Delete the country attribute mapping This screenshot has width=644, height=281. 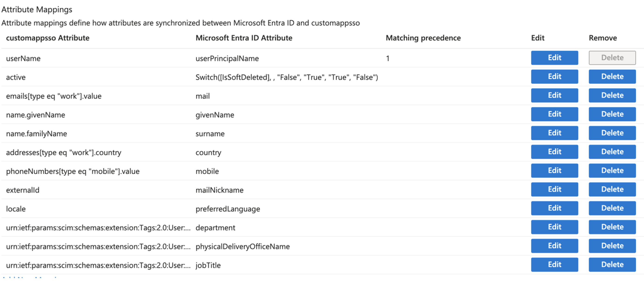612,152
